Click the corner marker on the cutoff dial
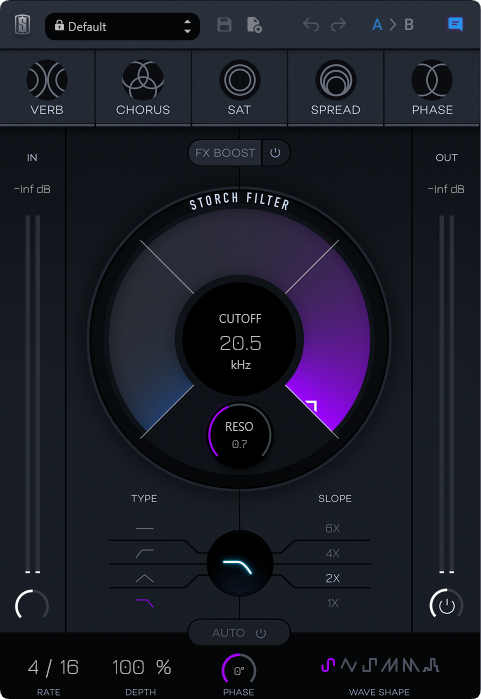This screenshot has width=481, height=699. coord(312,405)
